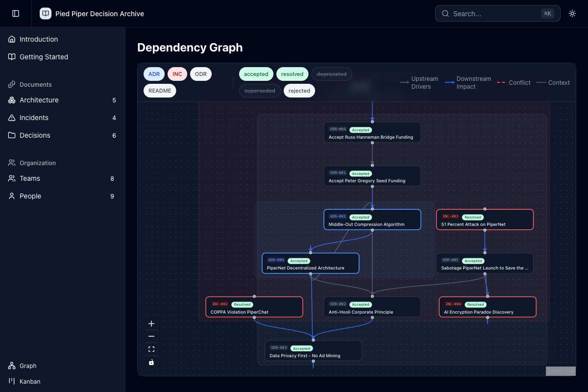Toggle the INC type filter
Viewport: 588px width, 392px height.
coord(177,74)
